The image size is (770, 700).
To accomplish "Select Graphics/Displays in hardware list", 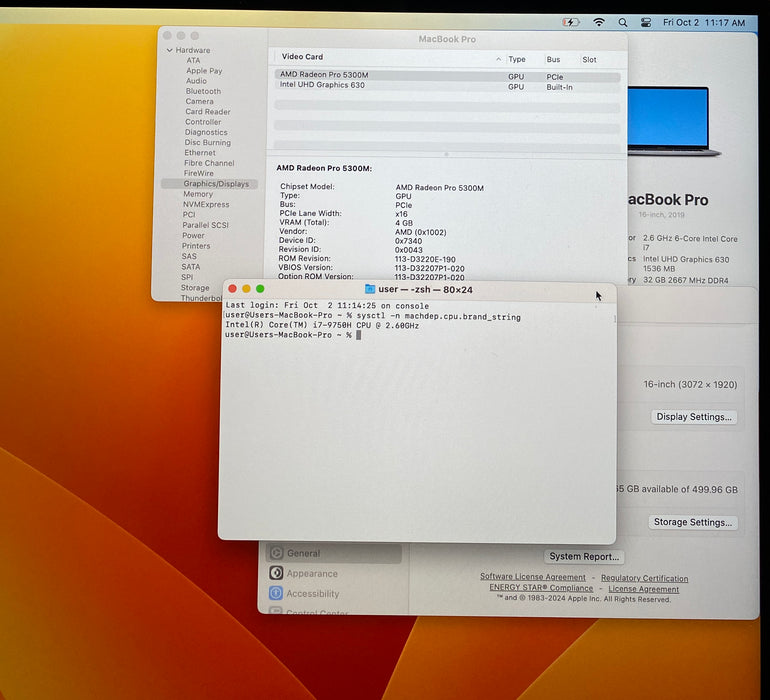I will [x=209, y=184].
